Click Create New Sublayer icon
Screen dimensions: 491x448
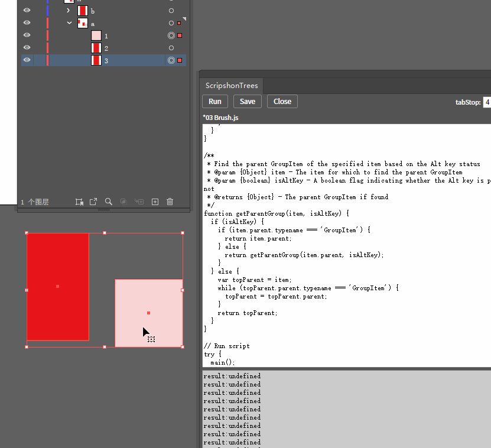coord(139,202)
